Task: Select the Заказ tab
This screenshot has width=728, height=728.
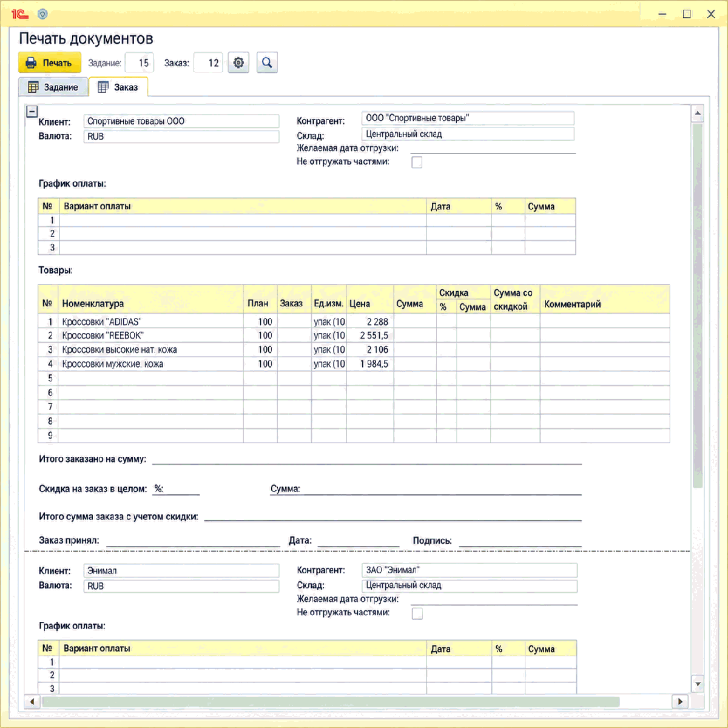Action: coord(118,87)
